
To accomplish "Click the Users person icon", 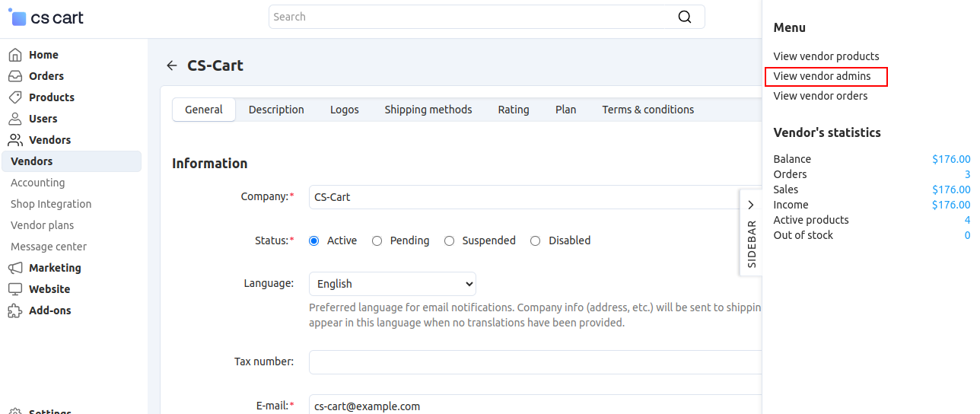I will click(x=15, y=119).
